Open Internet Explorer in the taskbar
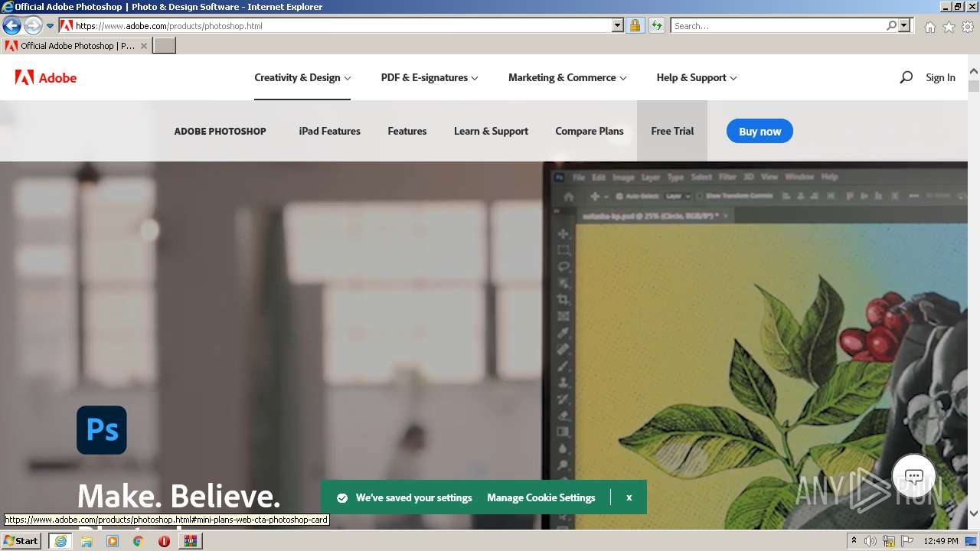The image size is (980, 551). click(60, 541)
